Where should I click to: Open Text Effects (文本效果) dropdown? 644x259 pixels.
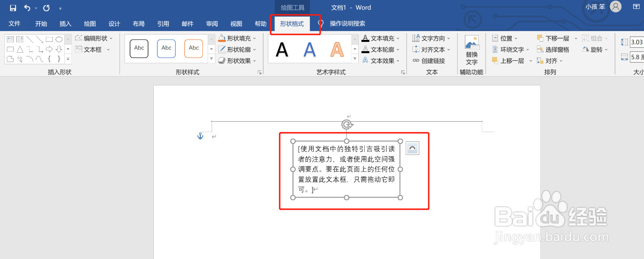[x=380, y=61]
